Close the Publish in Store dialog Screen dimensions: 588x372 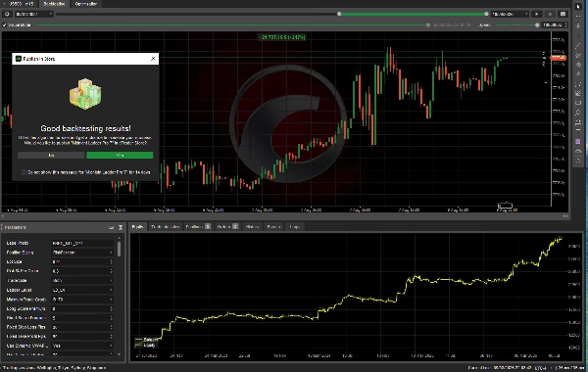153,59
